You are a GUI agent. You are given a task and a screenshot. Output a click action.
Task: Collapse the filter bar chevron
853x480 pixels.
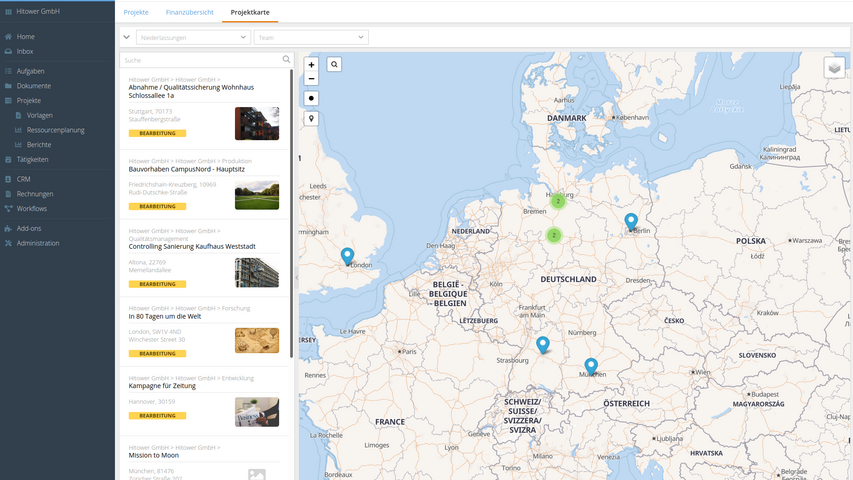(x=126, y=37)
